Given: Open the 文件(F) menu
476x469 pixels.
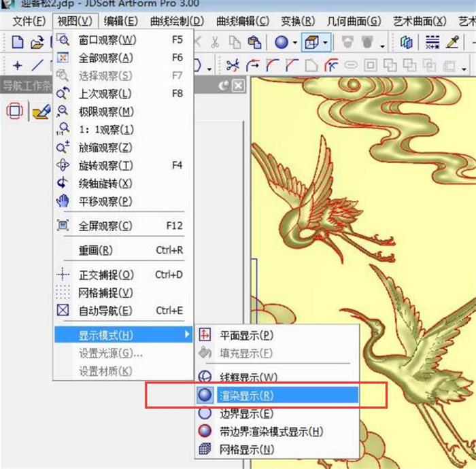Looking at the screenshot, I should [29, 21].
